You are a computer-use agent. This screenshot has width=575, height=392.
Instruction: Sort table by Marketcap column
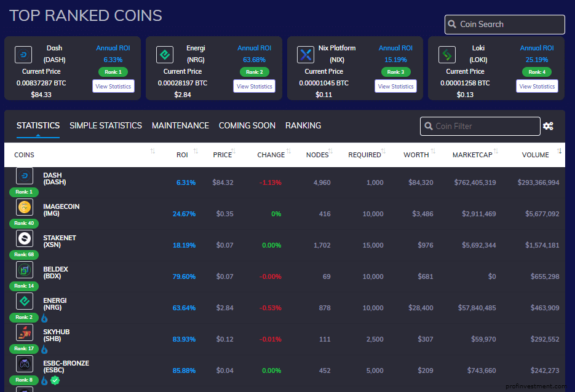[x=472, y=155]
